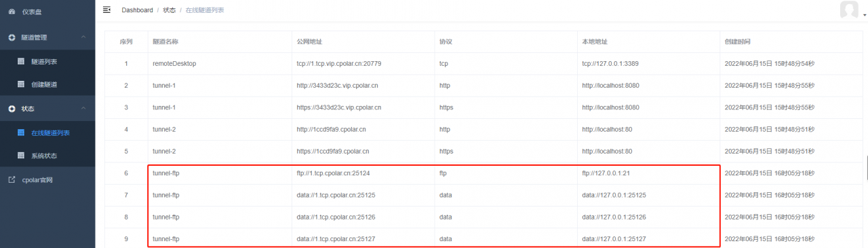Click 状态 breadcrumb

click(169, 10)
